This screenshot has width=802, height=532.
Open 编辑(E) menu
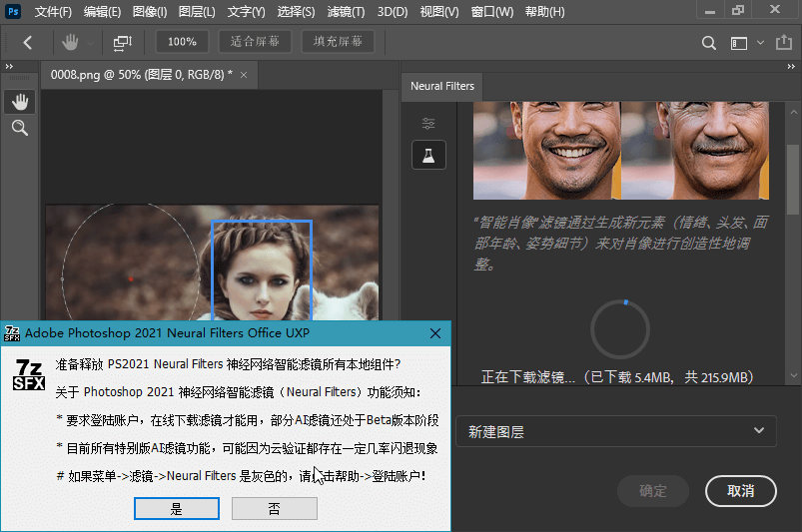click(x=102, y=12)
